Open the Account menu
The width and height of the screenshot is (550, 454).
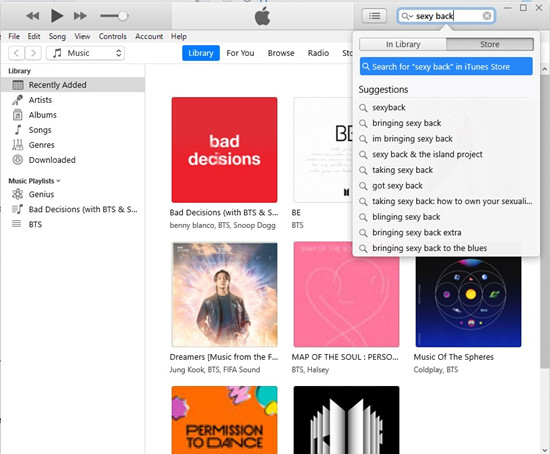[x=149, y=36]
